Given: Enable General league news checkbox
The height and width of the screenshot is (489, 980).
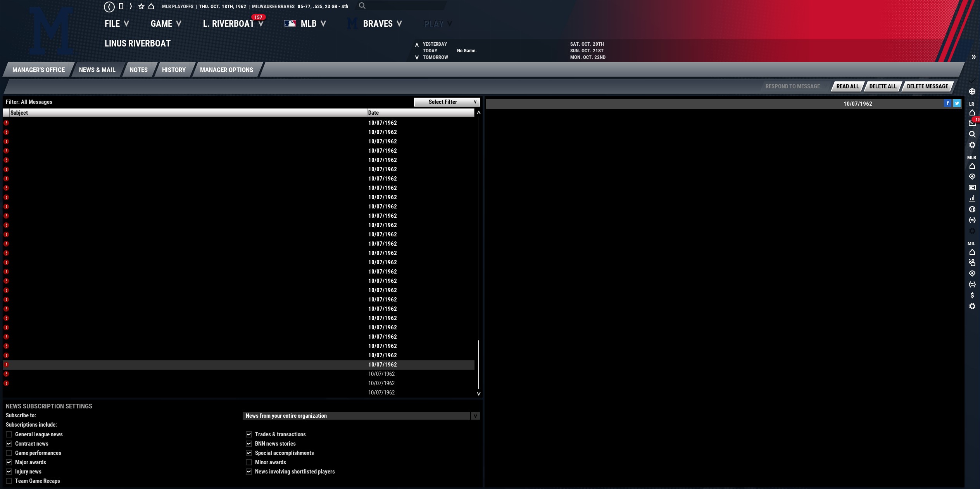Looking at the screenshot, I should click(9, 434).
